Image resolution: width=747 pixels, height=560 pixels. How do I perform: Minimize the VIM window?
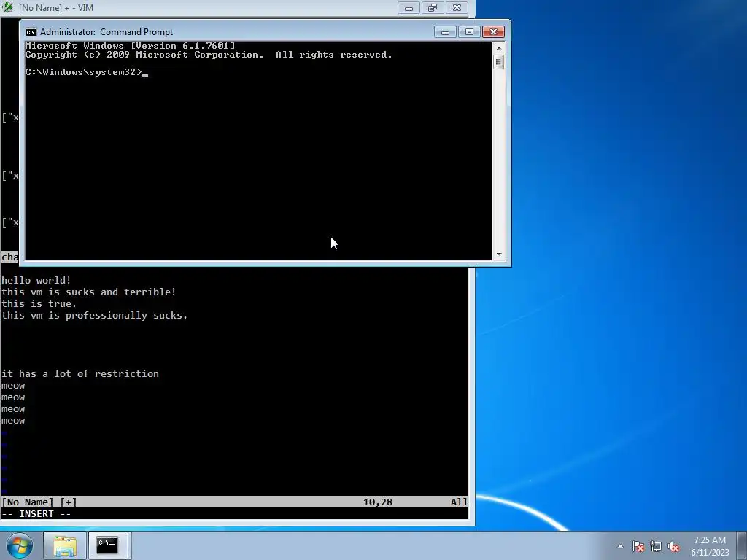pyautogui.click(x=409, y=7)
